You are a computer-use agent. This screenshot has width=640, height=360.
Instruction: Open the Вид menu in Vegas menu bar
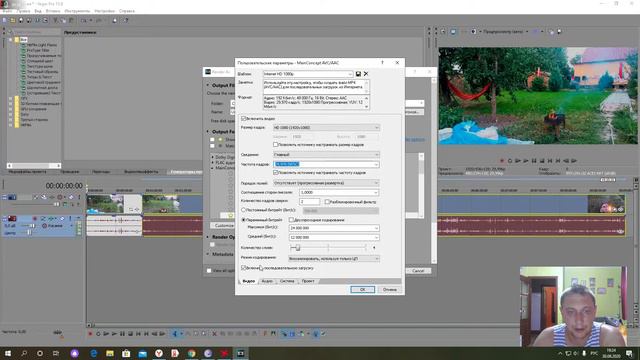click(x=38, y=11)
